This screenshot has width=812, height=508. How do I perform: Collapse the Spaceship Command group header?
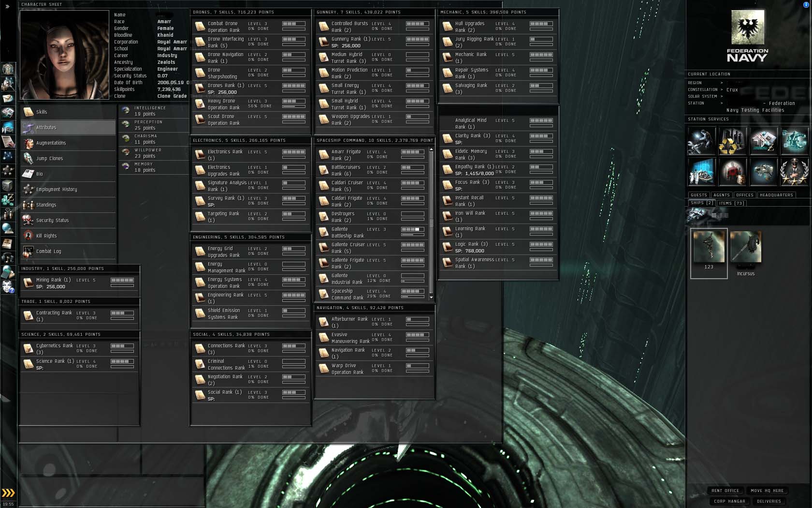tap(374, 140)
